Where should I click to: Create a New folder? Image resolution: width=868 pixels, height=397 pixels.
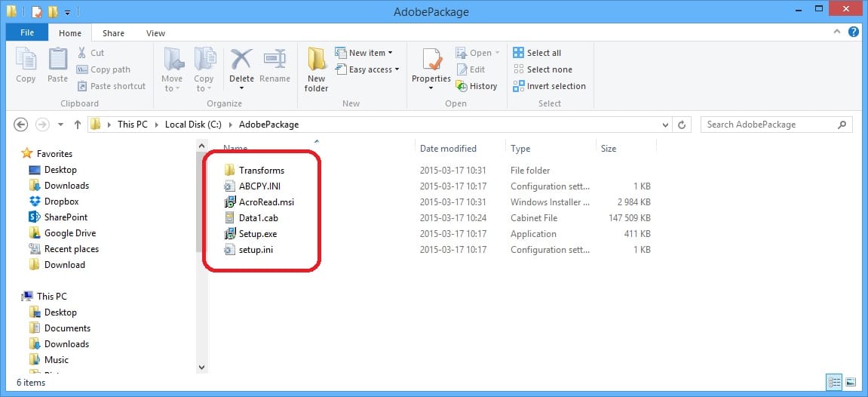[317, 69]
